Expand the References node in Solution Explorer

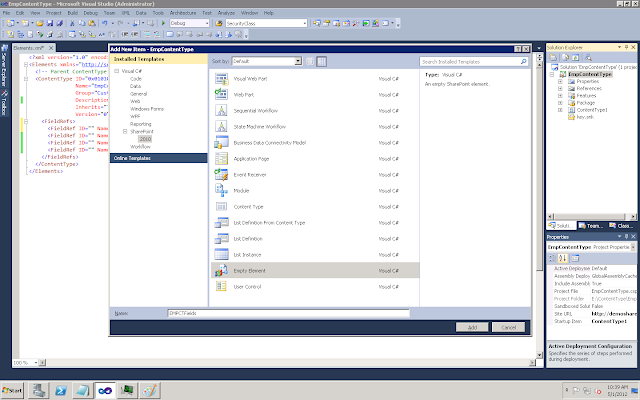pos(560,89)
